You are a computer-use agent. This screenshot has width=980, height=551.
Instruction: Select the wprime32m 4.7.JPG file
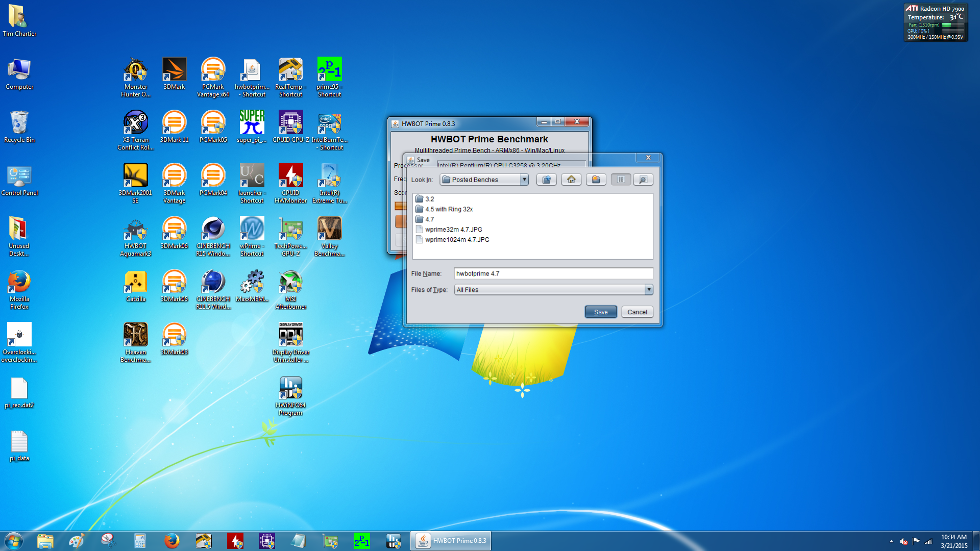(449, 230)
